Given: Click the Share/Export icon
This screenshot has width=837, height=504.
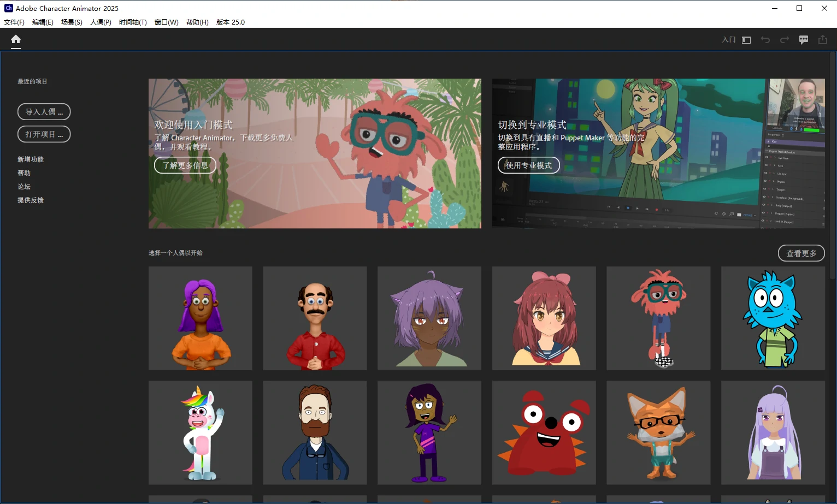Looking at the screenshot, I should (823, 39).
